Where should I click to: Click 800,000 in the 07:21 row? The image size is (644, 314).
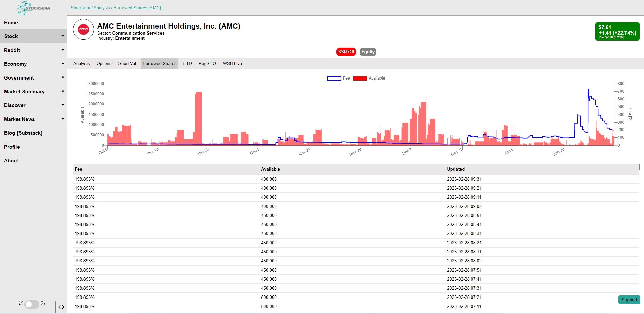click(269, 297)
